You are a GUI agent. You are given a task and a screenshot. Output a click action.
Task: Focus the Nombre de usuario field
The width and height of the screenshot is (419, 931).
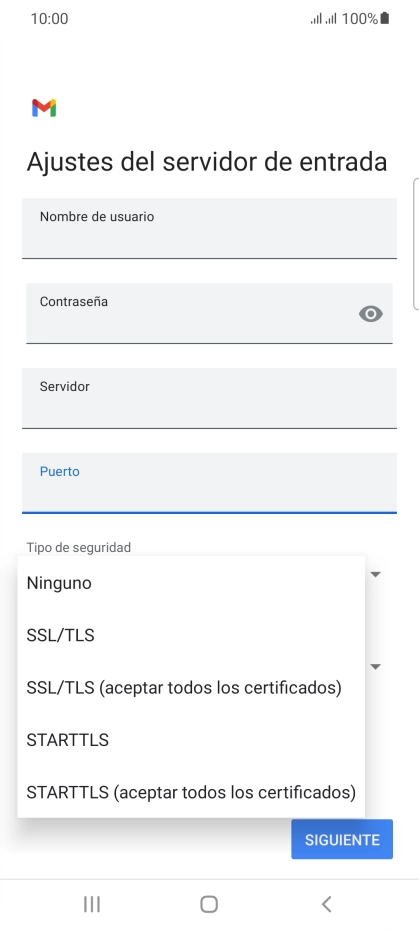(x=209, y=228)
